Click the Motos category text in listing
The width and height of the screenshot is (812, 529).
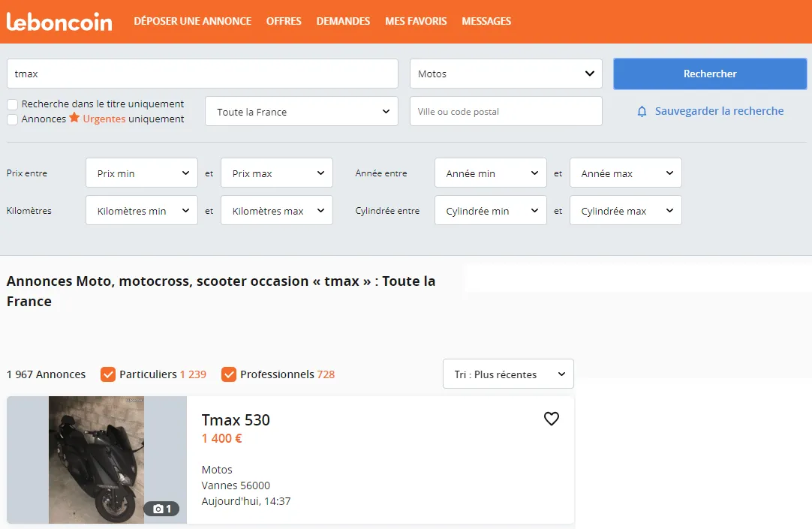[x=217, y=470]
